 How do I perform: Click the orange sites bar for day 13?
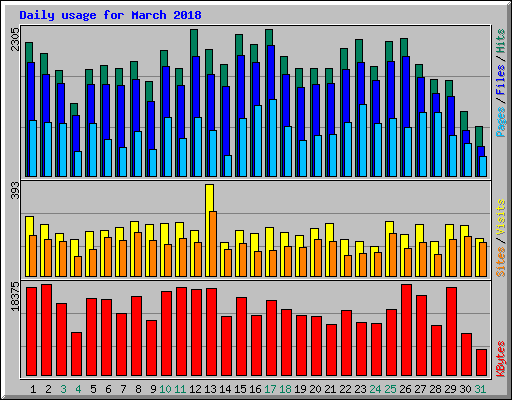213,244
